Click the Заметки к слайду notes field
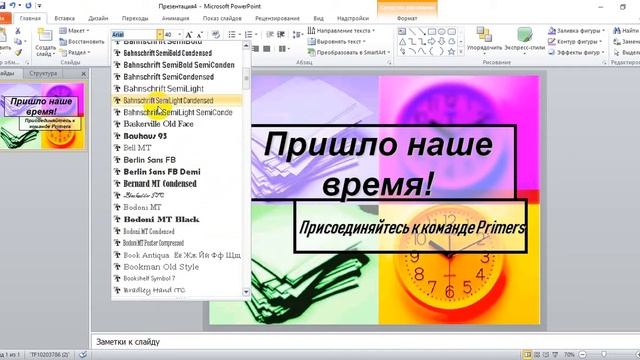The width and height of the screenshot is (640, 360). [x=365, y=342]
